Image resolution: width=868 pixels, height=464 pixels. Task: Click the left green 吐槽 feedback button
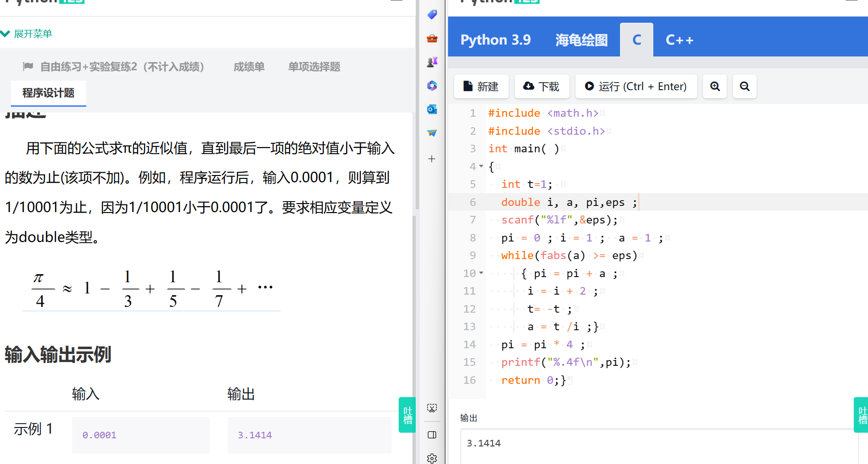coord(407,415)
